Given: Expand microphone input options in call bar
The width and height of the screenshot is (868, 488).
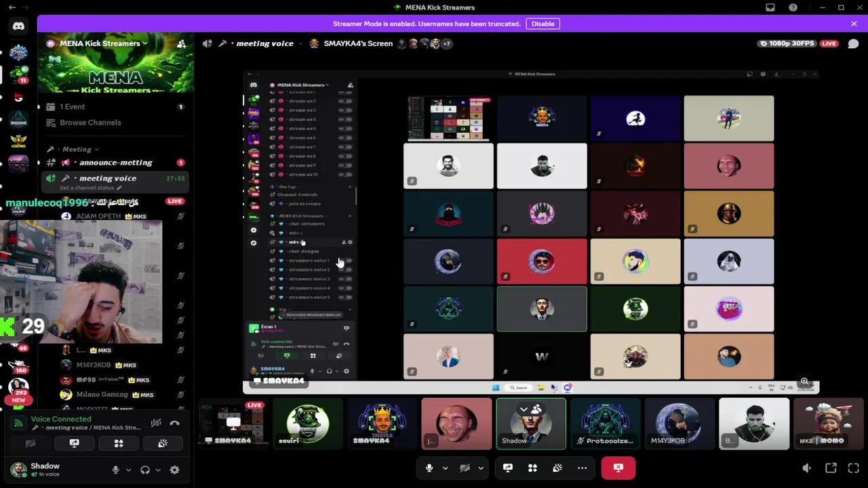Looking at the screenshot, I should click(x=445, y=468).
